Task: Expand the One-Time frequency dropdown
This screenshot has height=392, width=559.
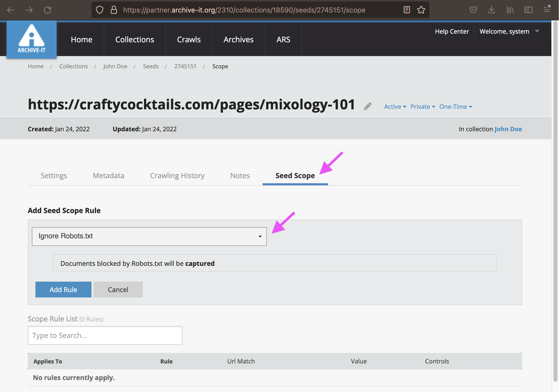Action: pyautogui.click(x=456, y=107)
